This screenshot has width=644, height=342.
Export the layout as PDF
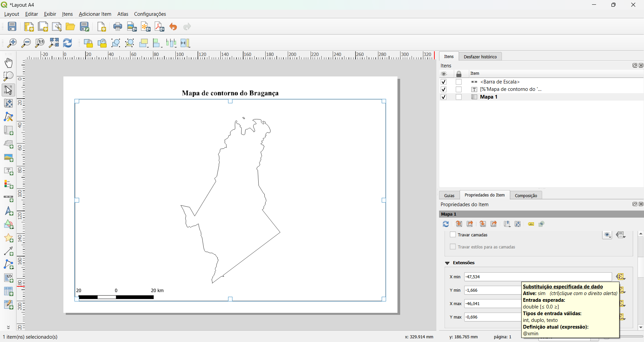[x=159, y=26]
